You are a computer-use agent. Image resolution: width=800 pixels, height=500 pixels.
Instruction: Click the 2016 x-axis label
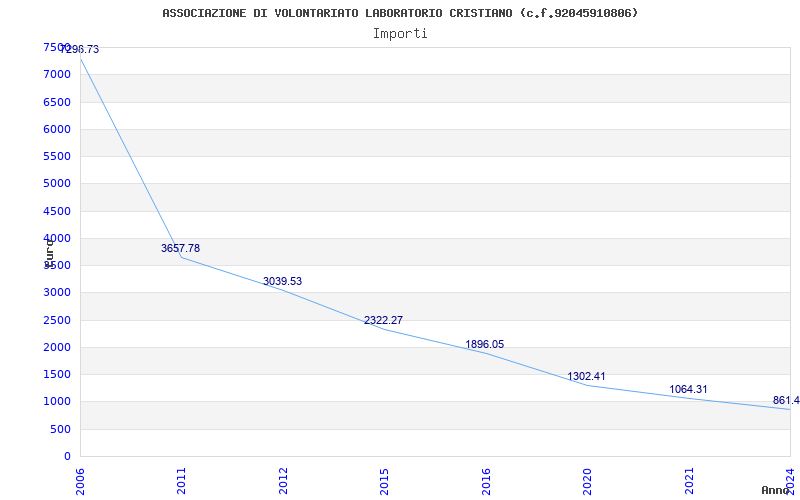tap(486, 481)
